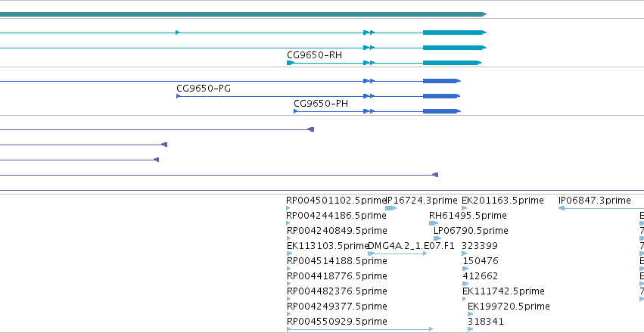Click the EK111742.5prime label
The width and height of the screenshot is (644, 333).
point(503,291)
